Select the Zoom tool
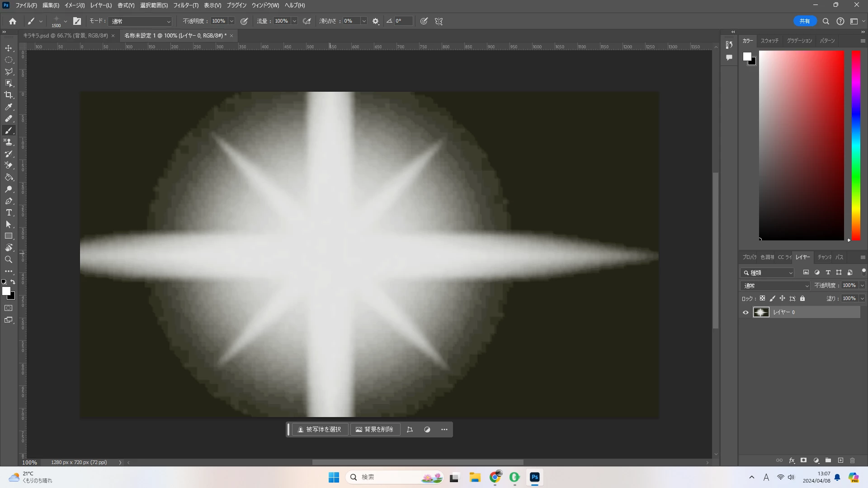The width and height of the screenshot is (868, 488). [x=9, y=260]
